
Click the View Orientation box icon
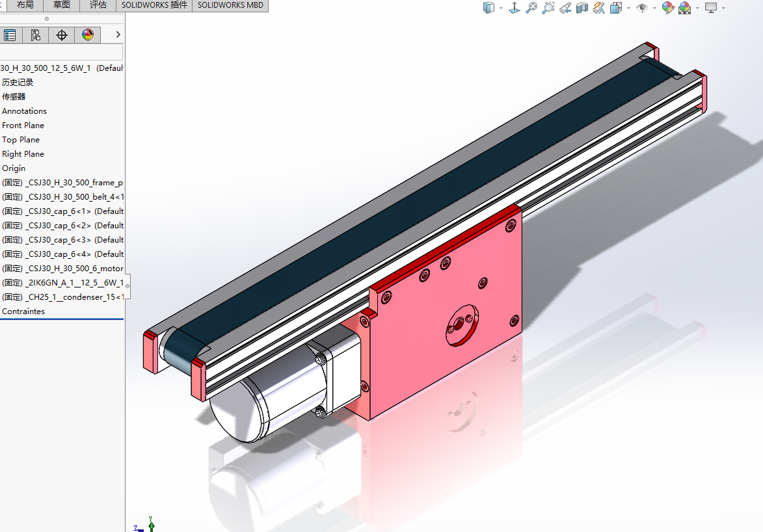(x=616, y=8)
